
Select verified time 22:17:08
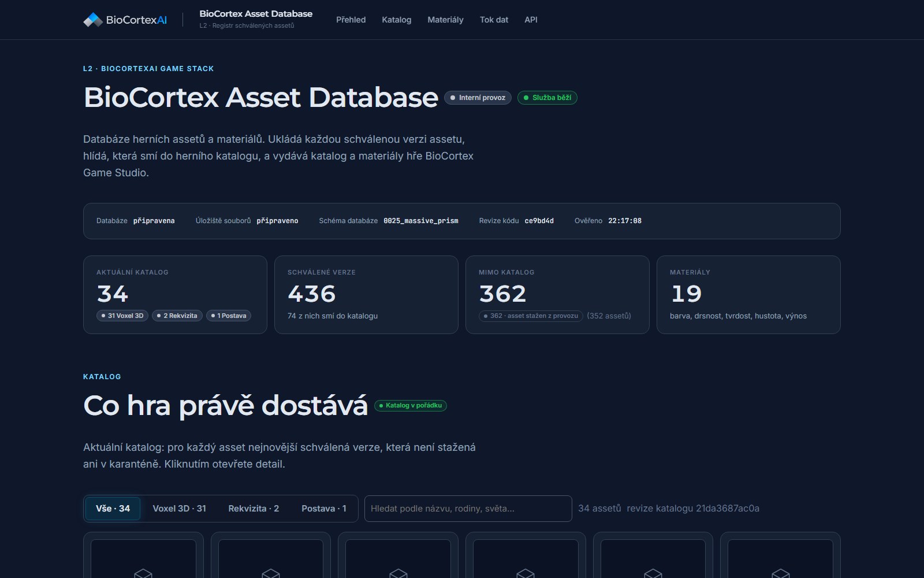pyautogui.click(x=625, y=221)
